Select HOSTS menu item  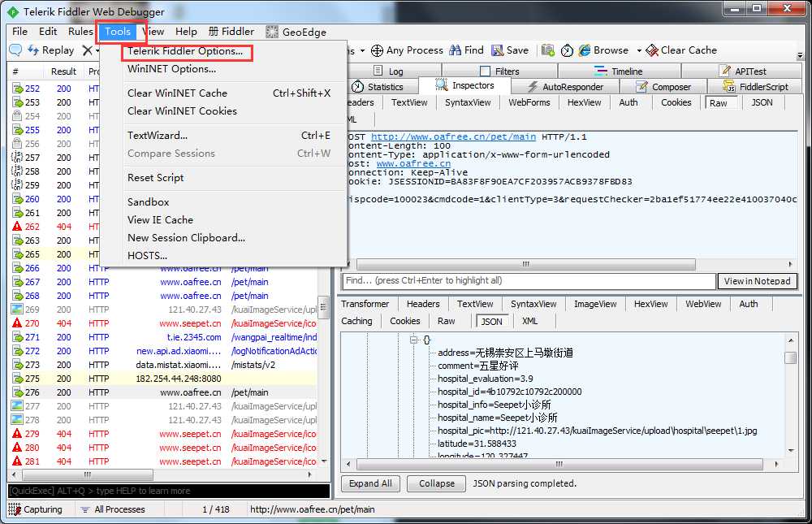pyautogui.click(x=147, y=256)
